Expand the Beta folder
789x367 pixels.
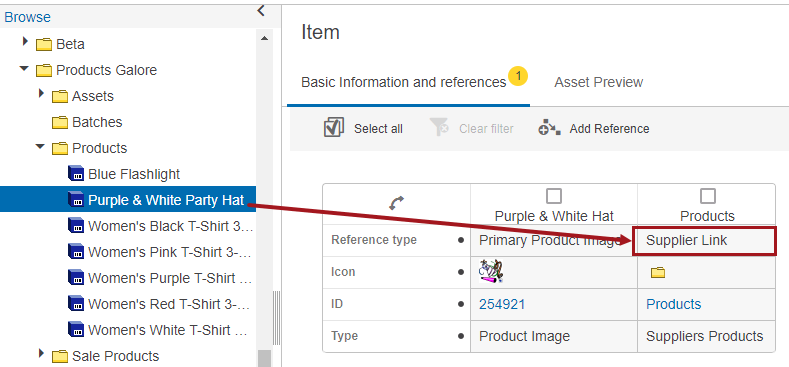click(26, 42)
